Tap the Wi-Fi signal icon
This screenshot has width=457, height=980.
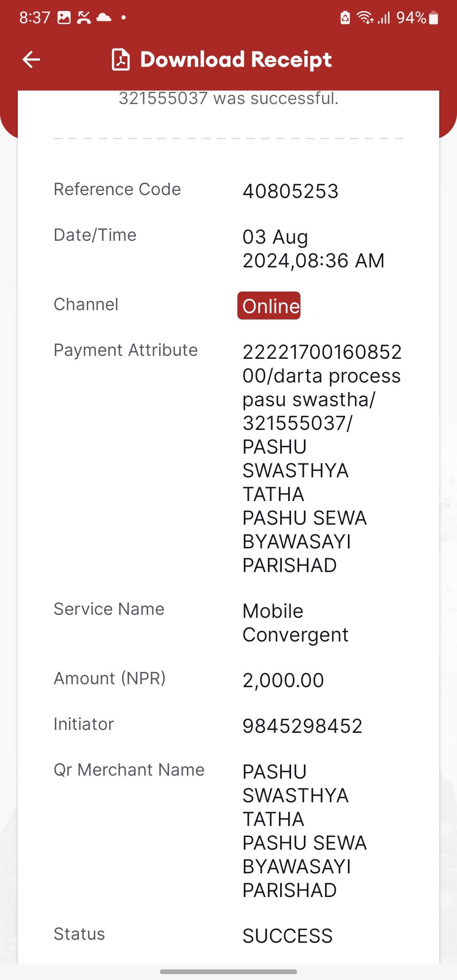pos(365,18)
